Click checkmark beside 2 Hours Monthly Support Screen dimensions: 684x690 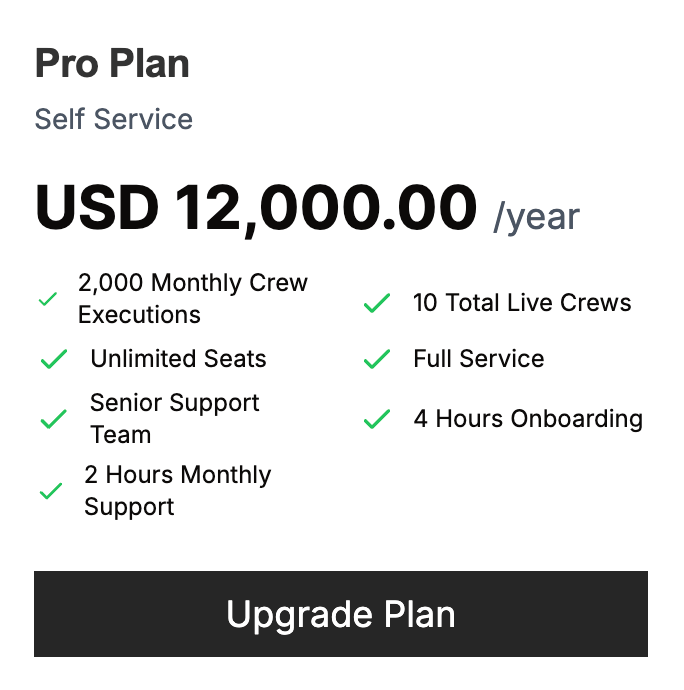pos(50,491)
